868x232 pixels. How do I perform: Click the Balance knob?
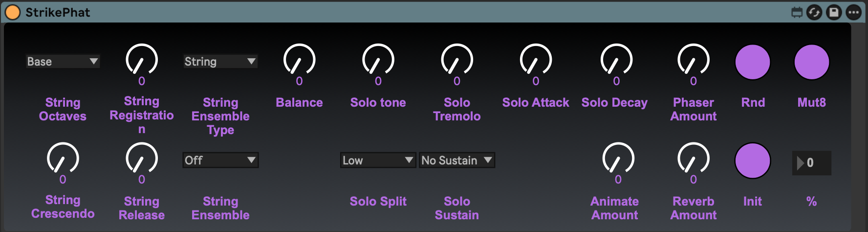pos(299,60)
